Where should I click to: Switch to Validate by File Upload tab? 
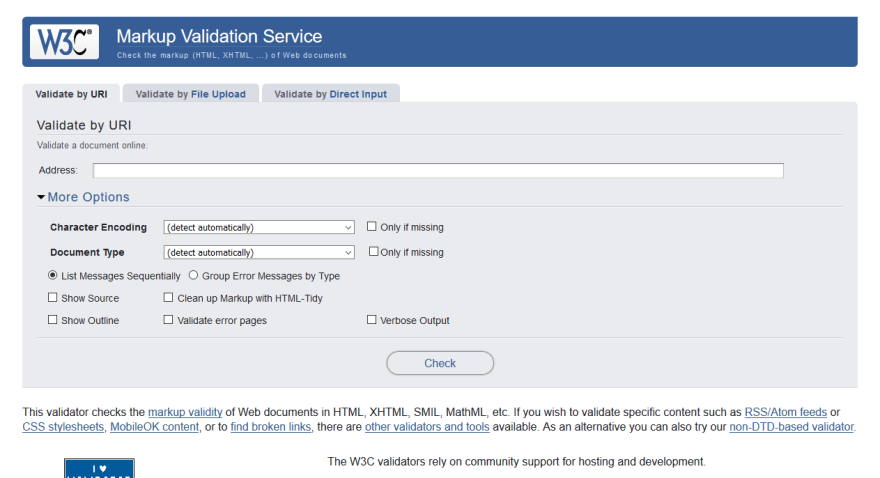[x=191, y=94]
